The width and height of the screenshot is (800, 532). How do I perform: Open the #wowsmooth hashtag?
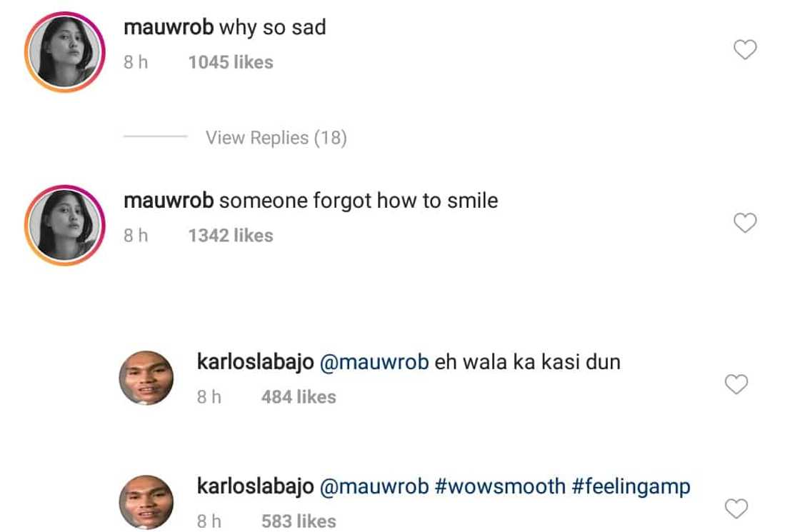click(x=500, y=486)
